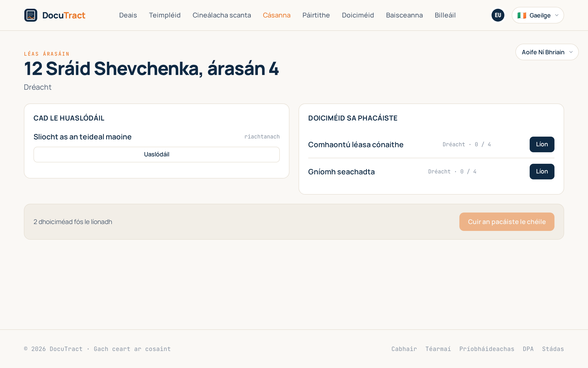Screen dimensions: 588x368
Task: Navigate to Páirtithe
Action: coord(316,15)
